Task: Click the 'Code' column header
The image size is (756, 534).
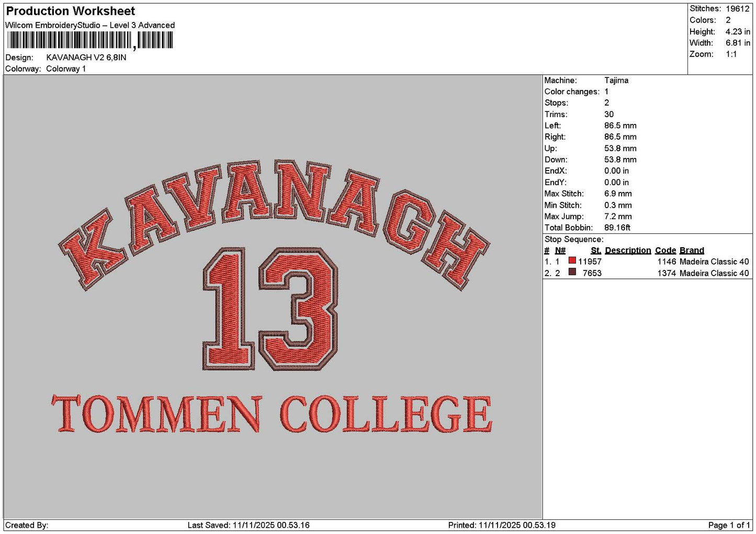Action: pos(665,251)
